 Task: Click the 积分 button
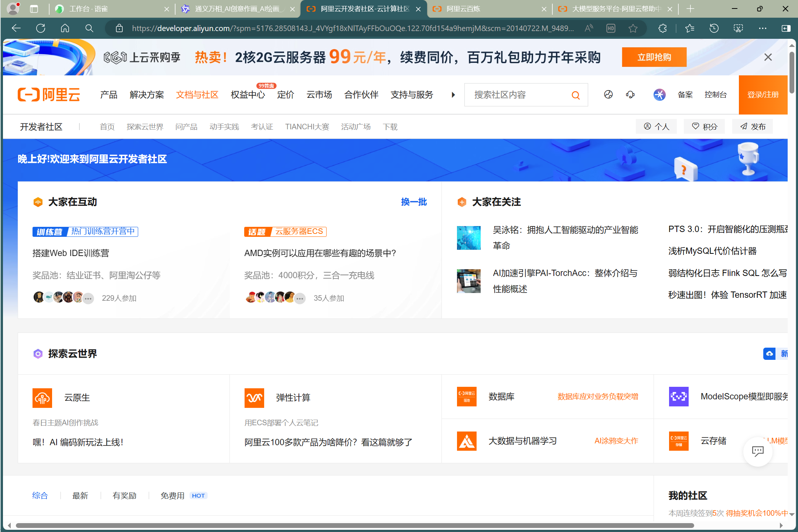pos(705,126)
